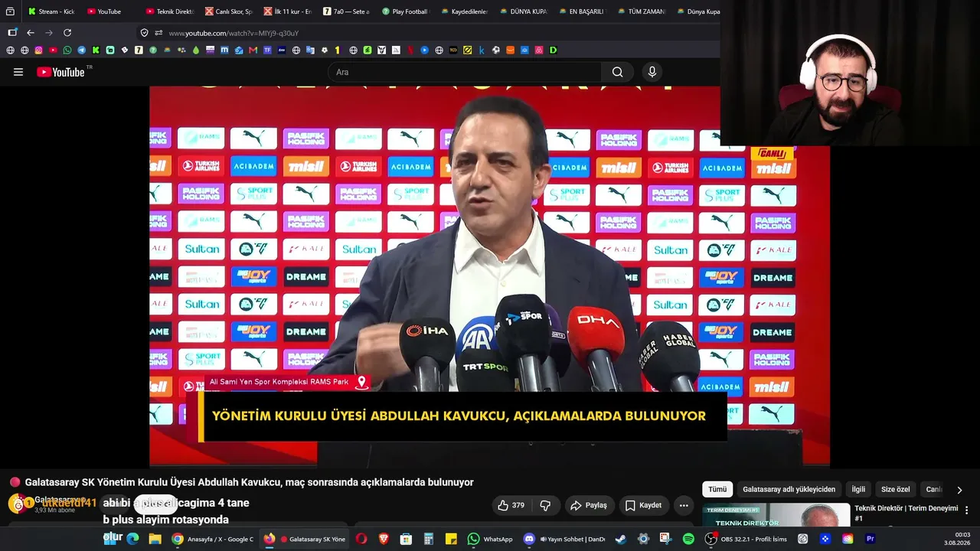Image resolution: width=980 pixels, height=551 pixels.
Task: Open the Netflix bookmark icon
Action: coord(410,51)
